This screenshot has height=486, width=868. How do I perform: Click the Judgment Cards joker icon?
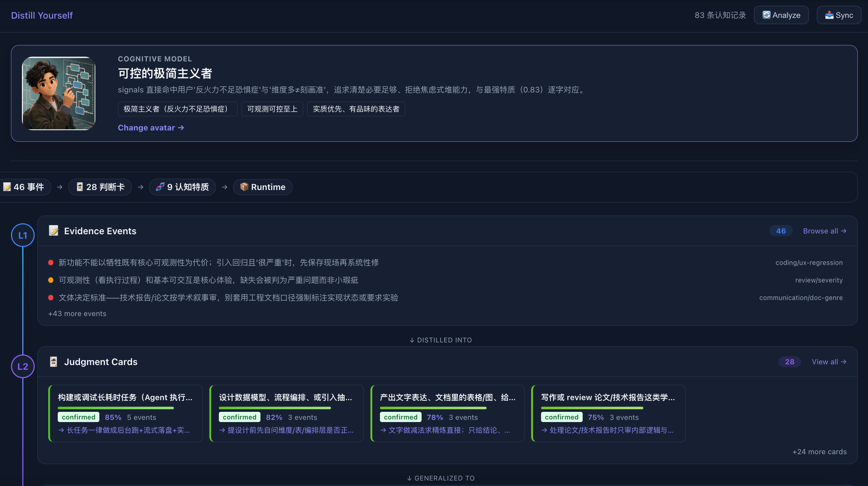[54, 362]
